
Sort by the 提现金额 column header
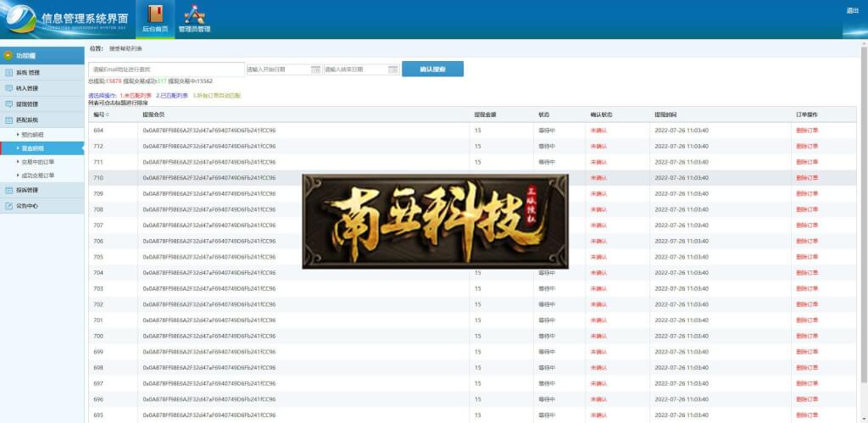pos(485,114)
